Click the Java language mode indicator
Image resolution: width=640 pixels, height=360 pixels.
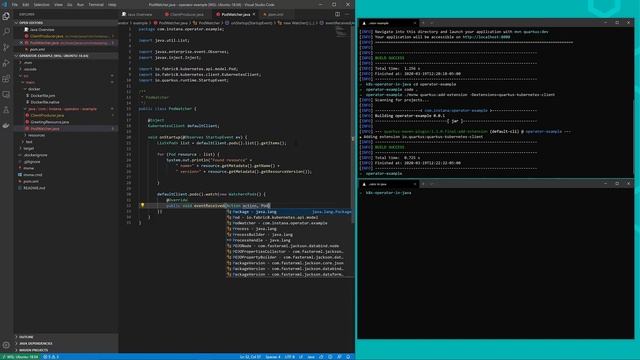[311, 357]
